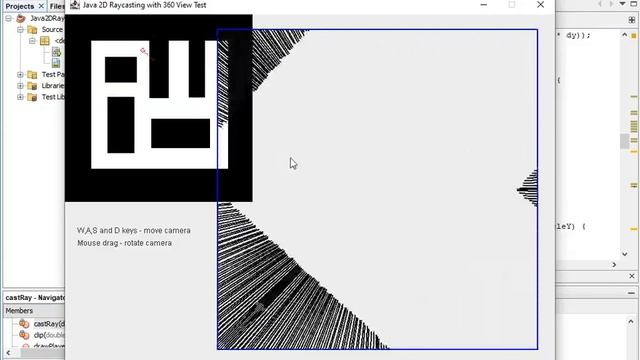Click the bottom-right panel scroll up arrow
640x360 pixels.
(631, 322)
